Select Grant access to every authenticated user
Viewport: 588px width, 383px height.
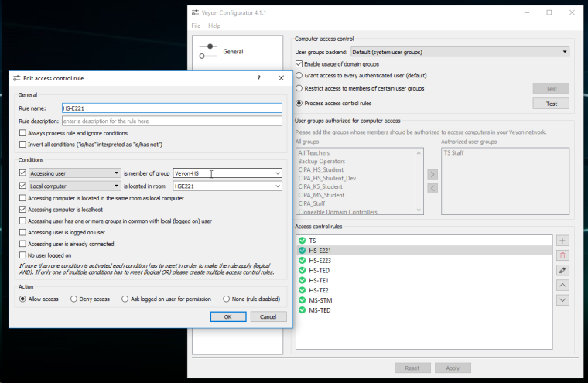pos(299,75)
